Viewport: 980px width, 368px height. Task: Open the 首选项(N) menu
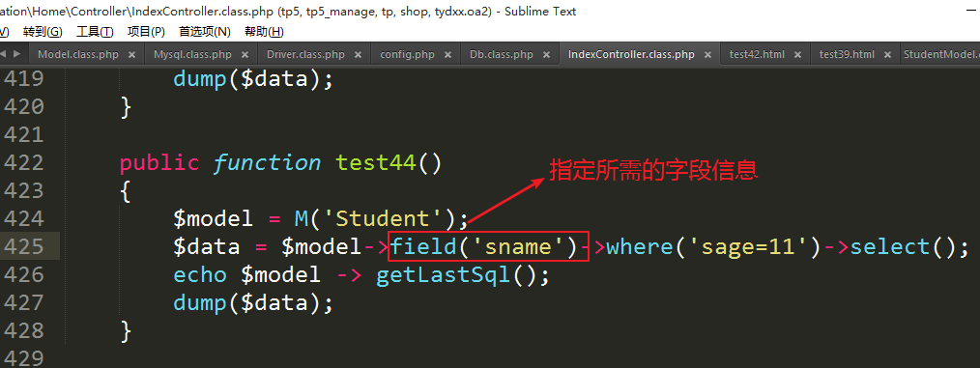pyautogui.click(x=204, y=31)
